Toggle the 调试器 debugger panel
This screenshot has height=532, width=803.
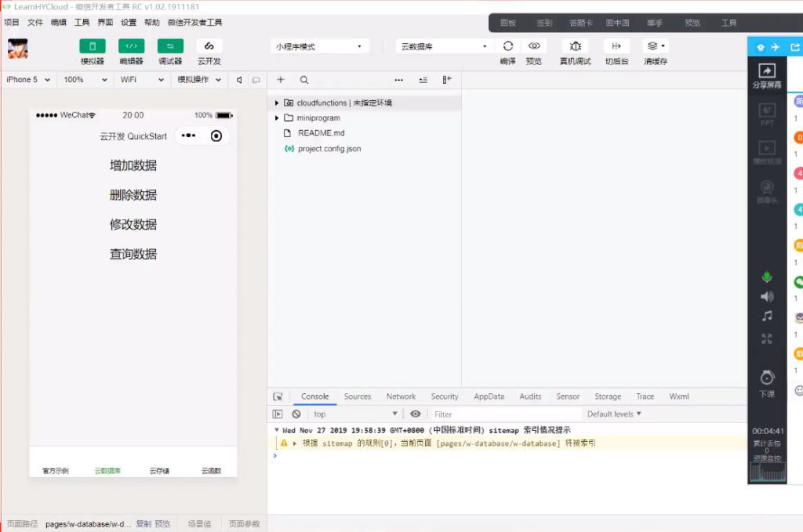click(x=170, y=46)
